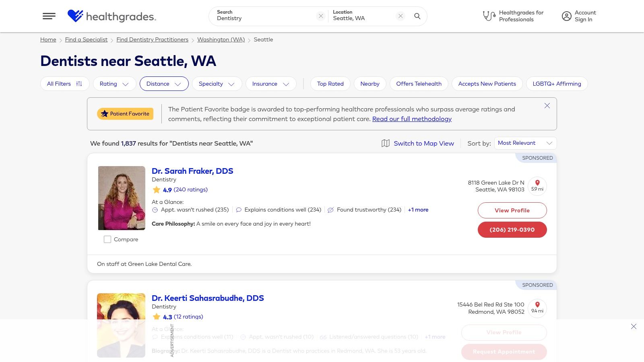The width and height of the screenshot is (644, 362).
Task: Navigate to Find a Specialist breadcrumb
Action: 86,39
